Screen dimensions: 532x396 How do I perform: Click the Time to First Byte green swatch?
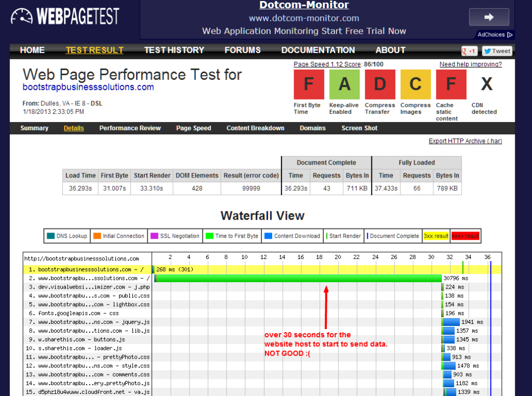click(x=210, y=236)
